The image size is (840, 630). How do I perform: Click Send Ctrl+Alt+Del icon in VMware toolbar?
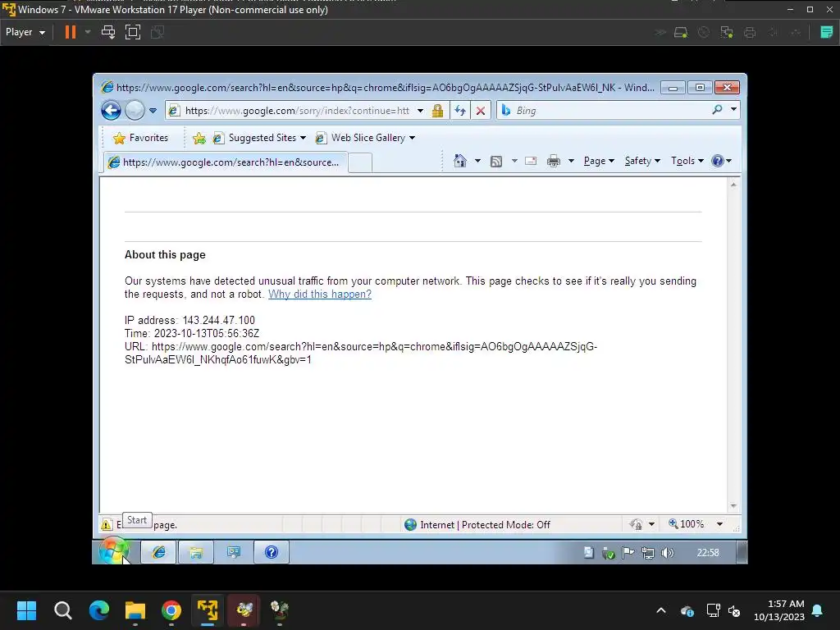[x=108, y=32]
